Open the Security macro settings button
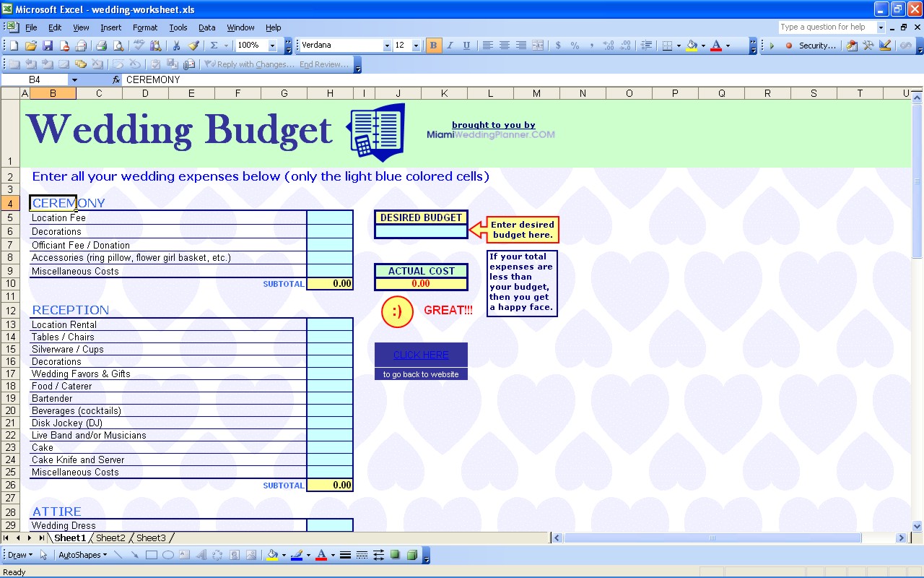This screenshot has width=924, height=578. (x=817, y=46)
